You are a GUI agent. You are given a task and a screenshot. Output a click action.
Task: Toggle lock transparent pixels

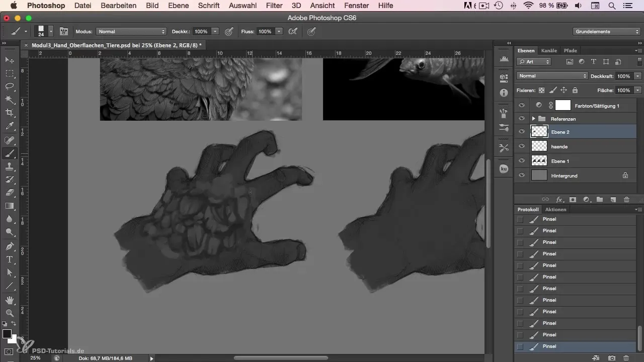[541, 90]
